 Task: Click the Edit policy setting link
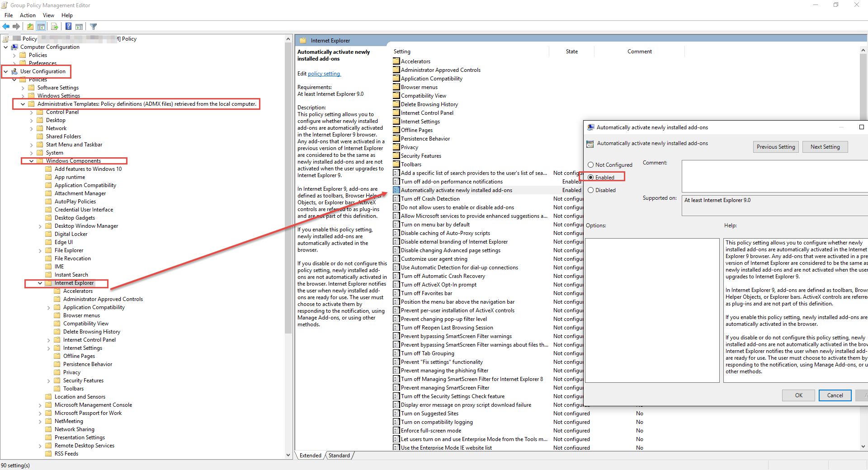click(324, 73)
